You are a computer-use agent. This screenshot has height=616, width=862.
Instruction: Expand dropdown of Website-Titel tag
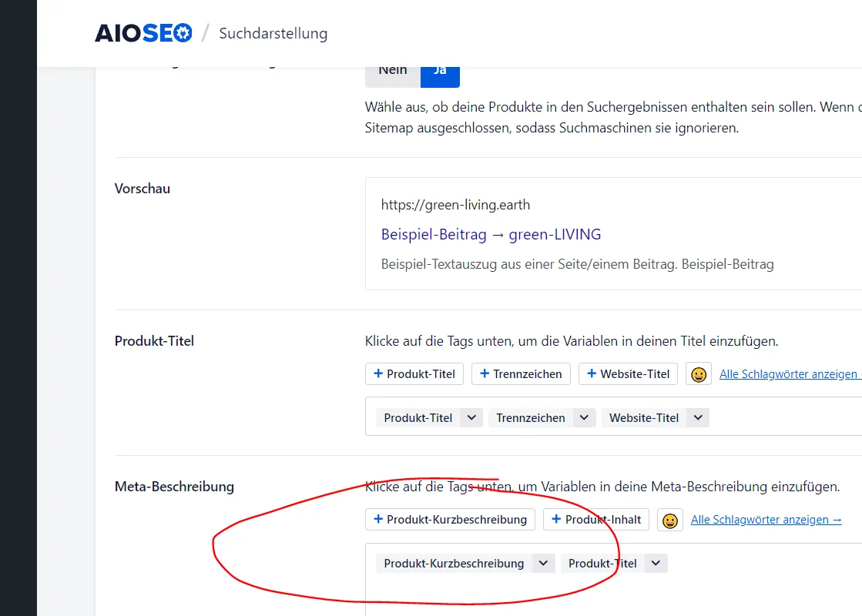(698, 417)
